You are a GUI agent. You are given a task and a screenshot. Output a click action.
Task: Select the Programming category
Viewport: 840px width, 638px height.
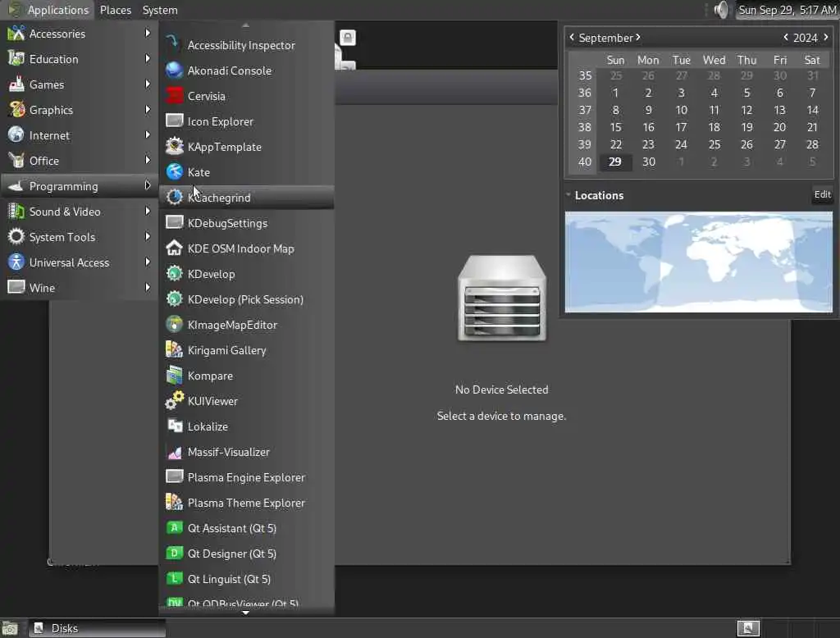(80, 186)
